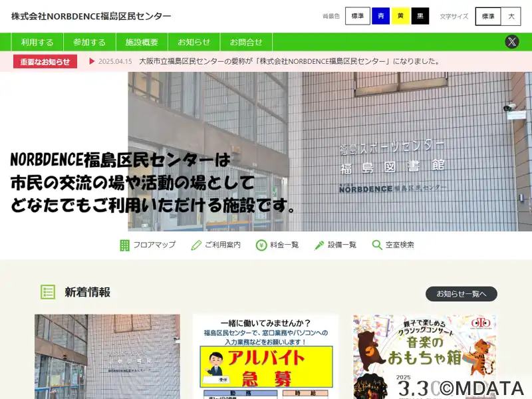Open the フロアマップ link
The width and height of the screenshot is (532, 399).
(154, 245)
